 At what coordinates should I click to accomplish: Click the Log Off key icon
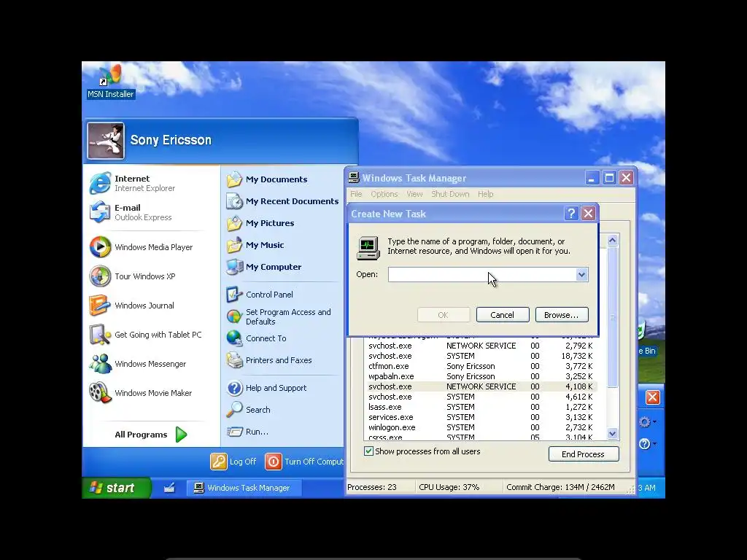[219, 462]
